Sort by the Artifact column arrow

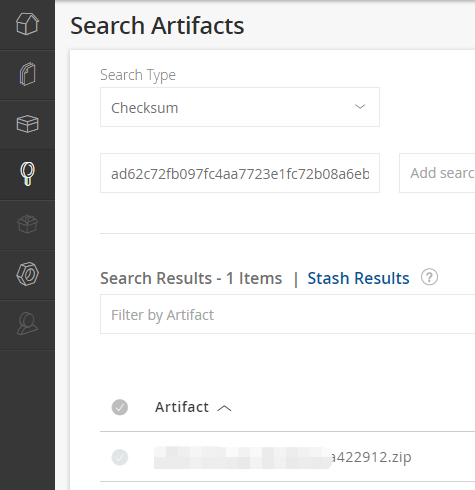click(224, 408)
